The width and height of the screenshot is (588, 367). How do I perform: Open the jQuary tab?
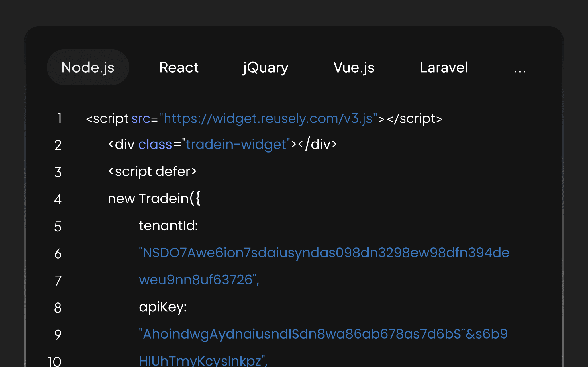click(x=265, y=68)
